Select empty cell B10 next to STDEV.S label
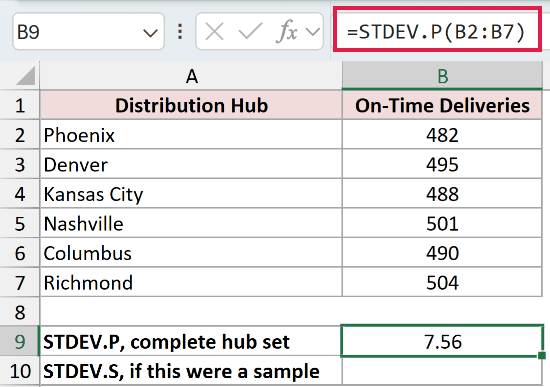This screenshot has width=550, height=387. tap(442, 371)
